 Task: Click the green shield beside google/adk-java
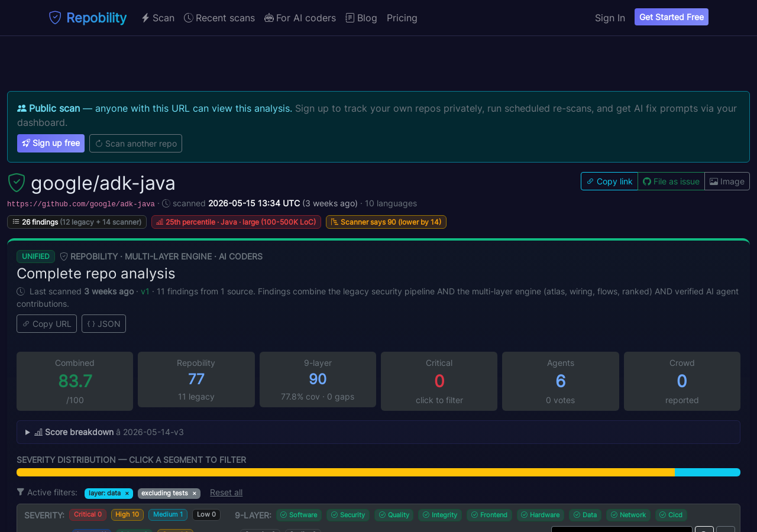point(17,183)
